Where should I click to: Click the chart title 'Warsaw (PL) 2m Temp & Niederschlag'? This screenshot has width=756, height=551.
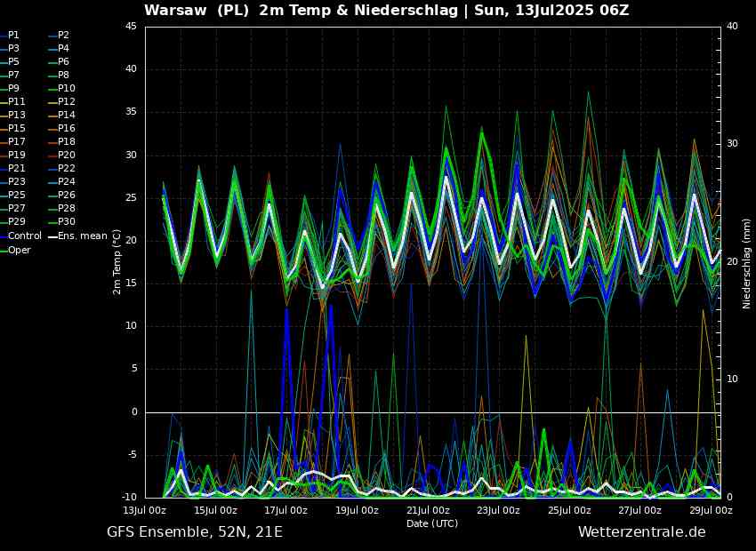click(x=301, y=10)
